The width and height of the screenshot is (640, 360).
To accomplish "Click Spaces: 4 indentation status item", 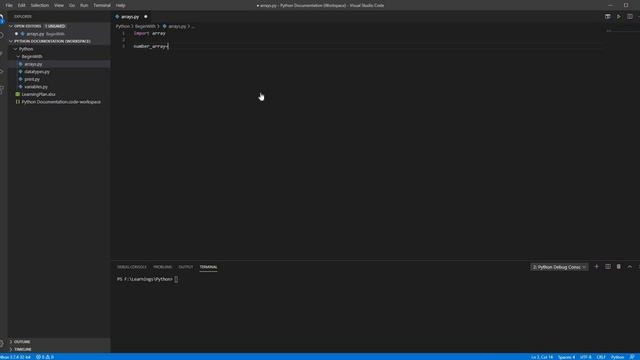I will click(x=566, y=357).
